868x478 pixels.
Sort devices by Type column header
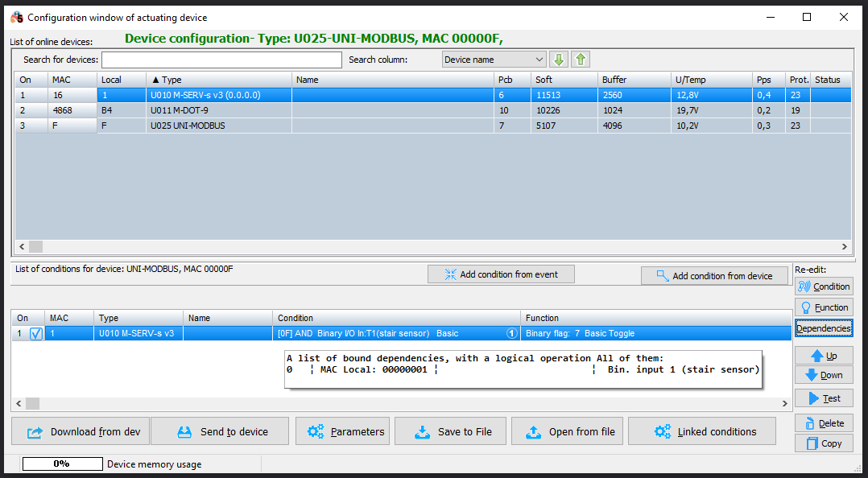219,80
